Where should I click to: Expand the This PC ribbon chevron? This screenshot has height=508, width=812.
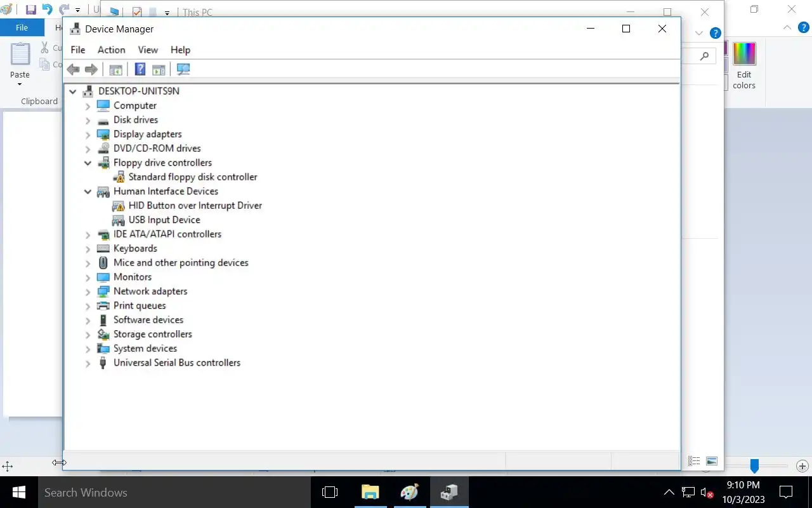point(699,33)
